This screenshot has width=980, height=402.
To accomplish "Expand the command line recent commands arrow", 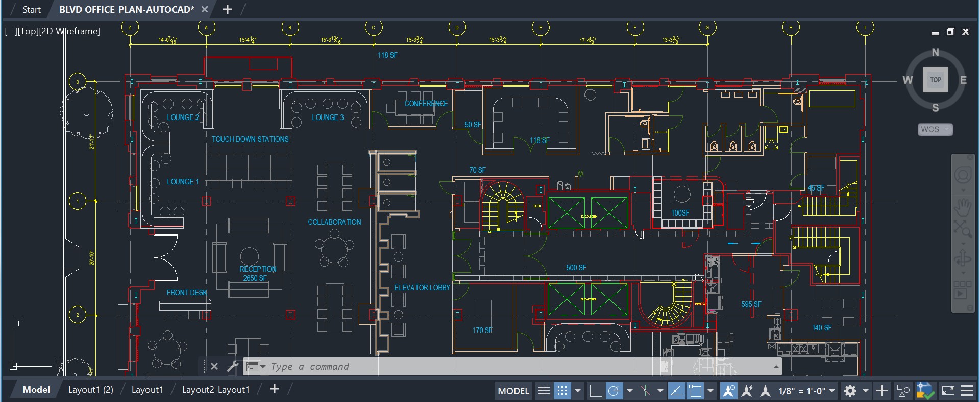I will (776, 366).
